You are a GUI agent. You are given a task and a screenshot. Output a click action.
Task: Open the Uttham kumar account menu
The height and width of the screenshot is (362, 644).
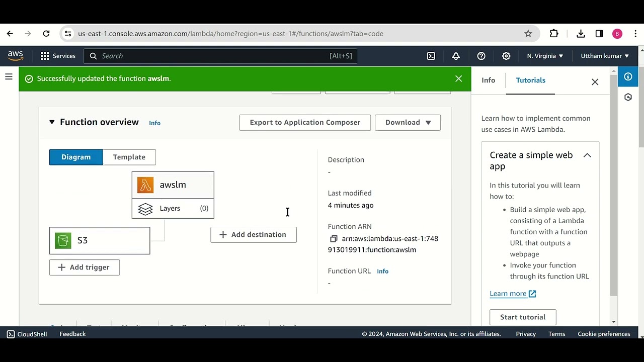(x=605, y=56)
